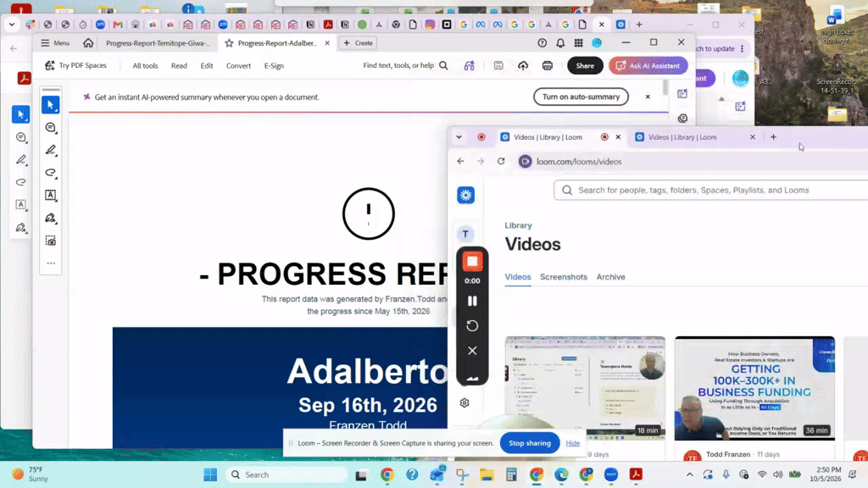
Task: Open Acrobat apps grid icon
Action: (x=578, y=43)
